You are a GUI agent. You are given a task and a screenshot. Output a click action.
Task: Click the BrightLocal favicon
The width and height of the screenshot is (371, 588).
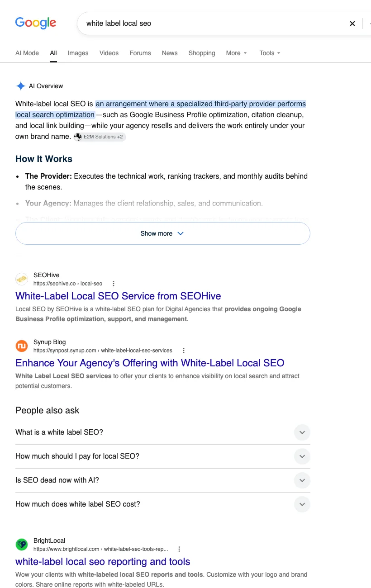click(x=22, y=545)
